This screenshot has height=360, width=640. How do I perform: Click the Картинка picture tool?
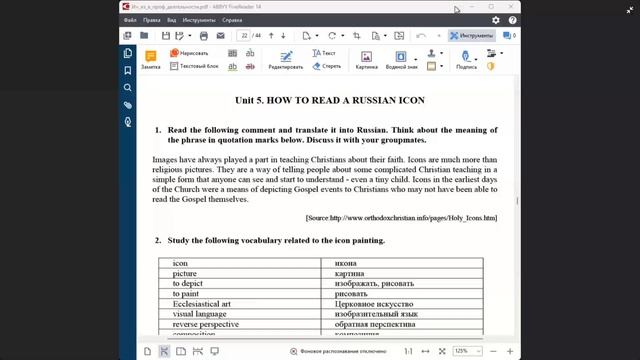click(367, 60)
